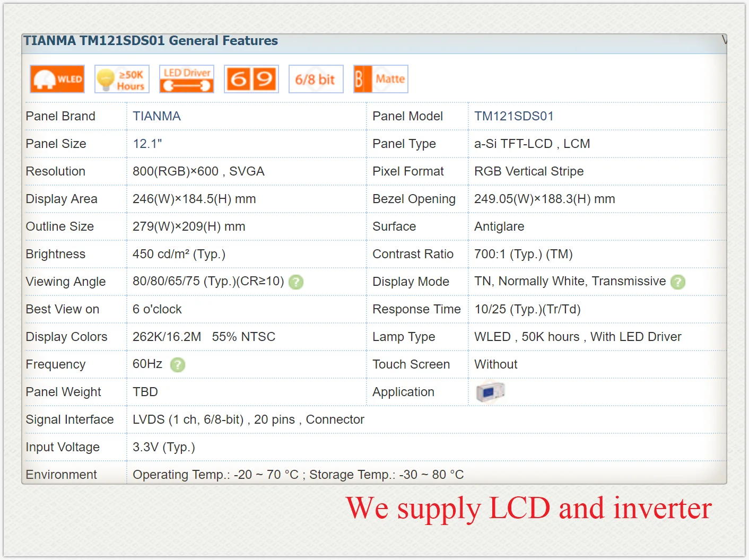Viewport: 749px width, 560px height.
Task: Open the Viewing Angle help question mark
Action: pos(296,282)
